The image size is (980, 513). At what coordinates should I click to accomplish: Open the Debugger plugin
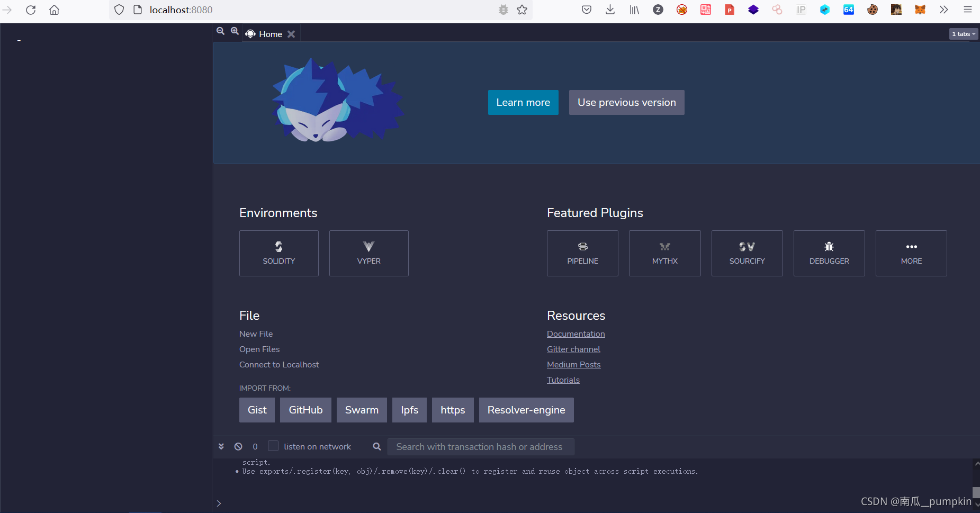point(829,253)
